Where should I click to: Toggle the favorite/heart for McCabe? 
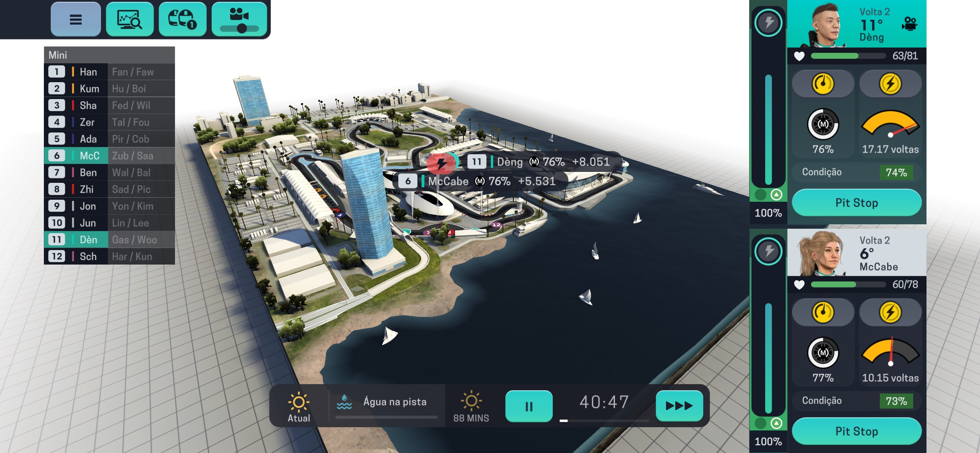799,285
